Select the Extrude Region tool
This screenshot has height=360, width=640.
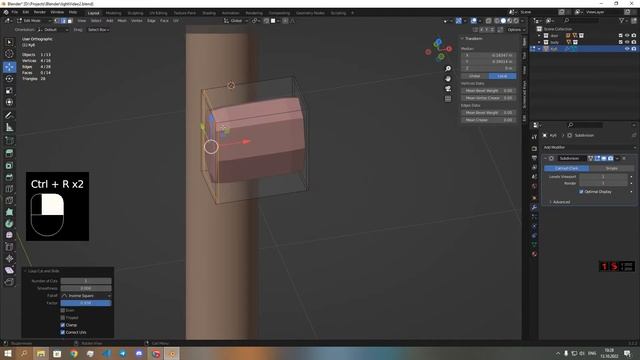click(9, 153)
